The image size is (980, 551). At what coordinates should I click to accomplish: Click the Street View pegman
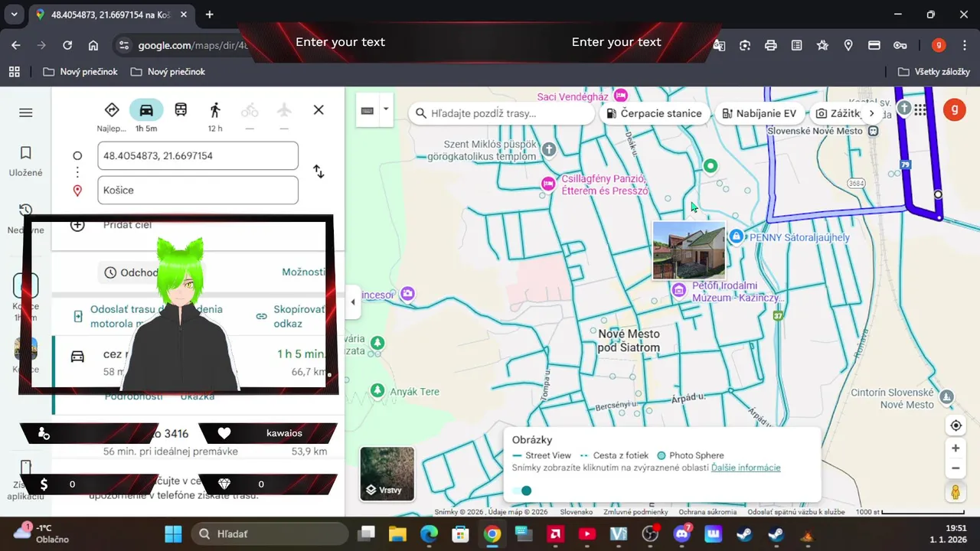pos(955,493)
